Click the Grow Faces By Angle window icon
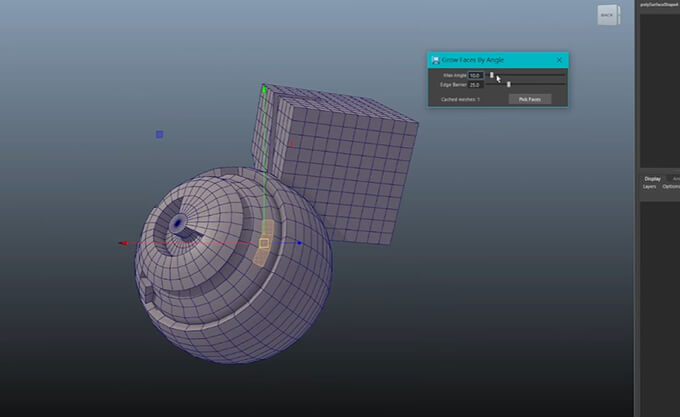680x417 pixels. pos(435,60)
